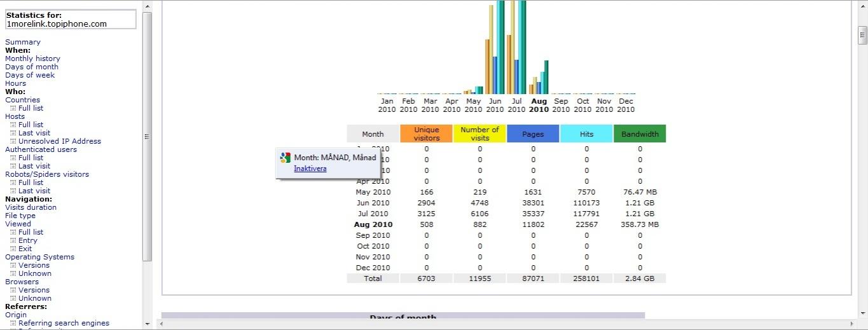Open Versions under Browsers

34,290
